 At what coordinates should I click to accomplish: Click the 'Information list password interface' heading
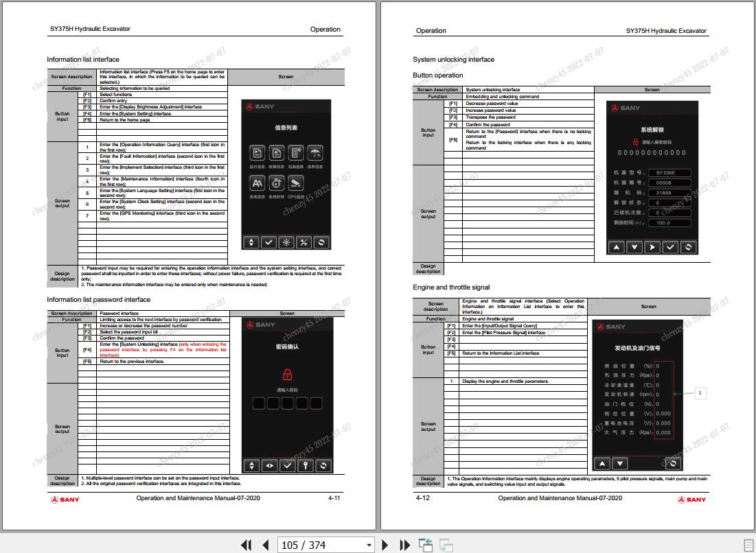(x=98, y=300)
